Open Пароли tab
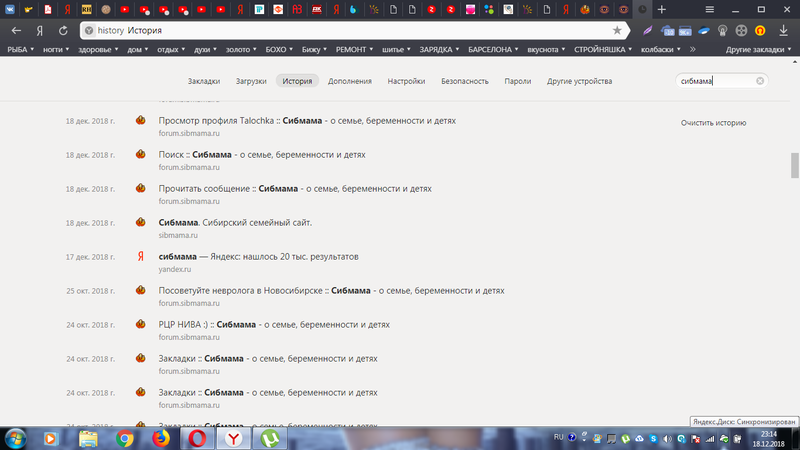 [517, 81]
